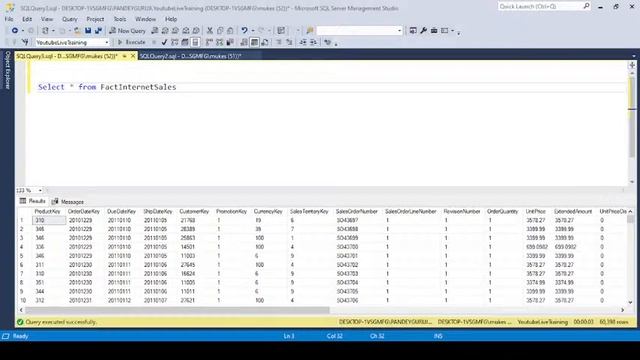Click the results horizontal scrollbar thumb
This screenshot has width=640, height=360.
pos(177,310)
